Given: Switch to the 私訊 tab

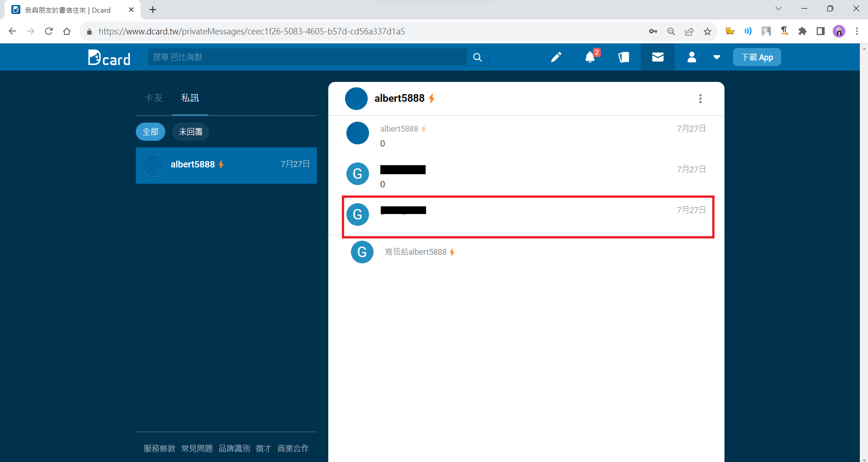Looking at the screenshot, I should [x=190, y=98].
